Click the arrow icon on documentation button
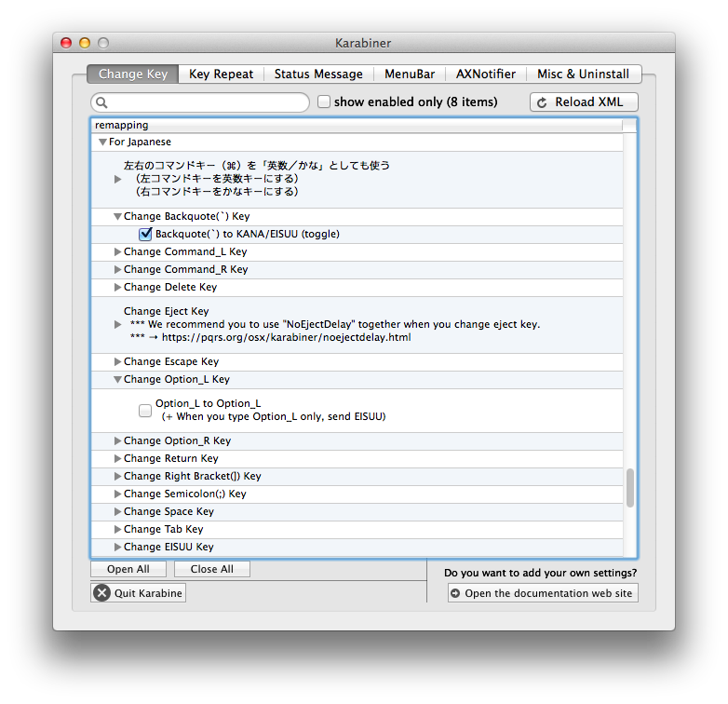 [455, 593]
